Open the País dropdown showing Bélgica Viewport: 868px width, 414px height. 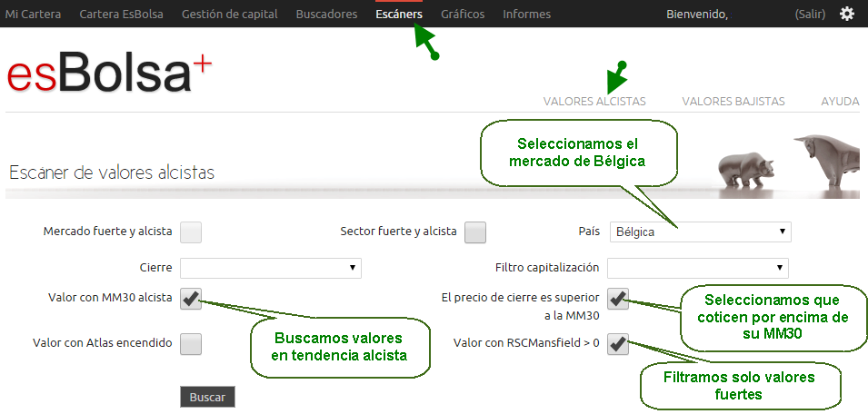[x=701, y=232]
